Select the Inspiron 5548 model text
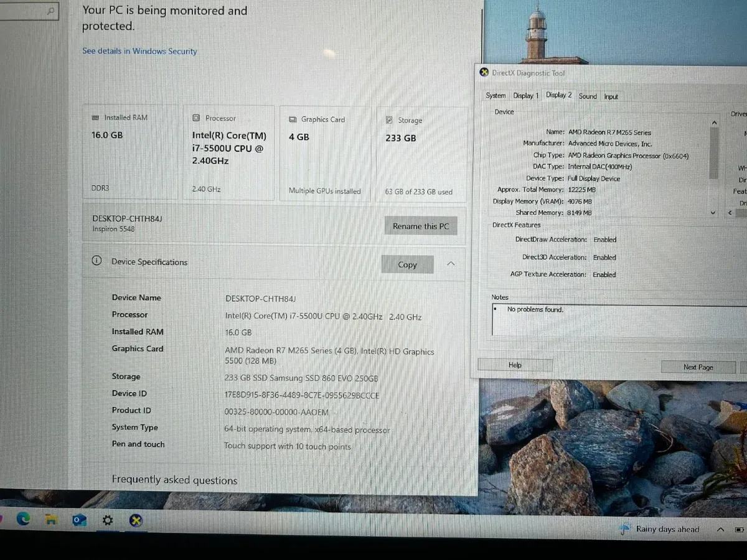Screen dimensions: 747x560 coord(113,229)
